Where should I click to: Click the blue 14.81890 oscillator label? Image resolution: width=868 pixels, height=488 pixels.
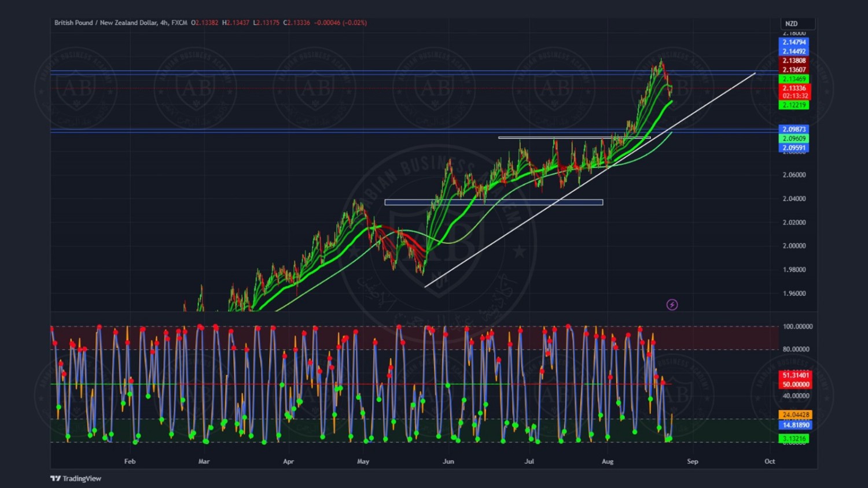tap(795, 425)
